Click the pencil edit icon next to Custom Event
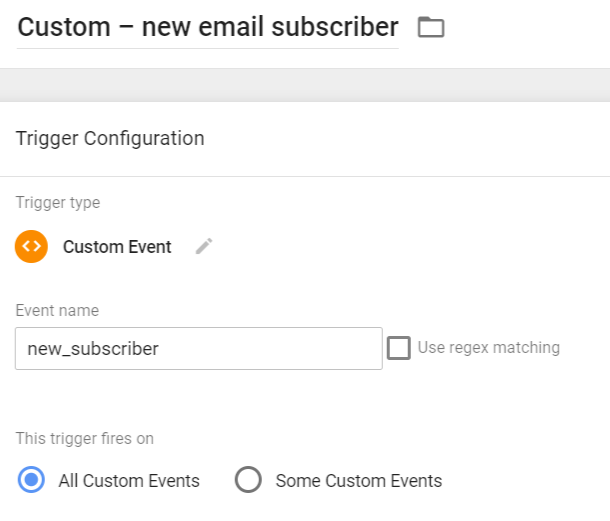Screen dimensions: 610x521 (x=204, y=246)
